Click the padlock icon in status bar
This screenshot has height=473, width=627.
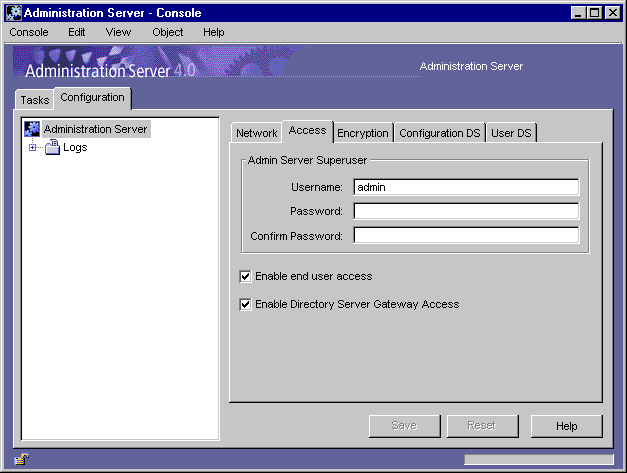click(22, 459)
